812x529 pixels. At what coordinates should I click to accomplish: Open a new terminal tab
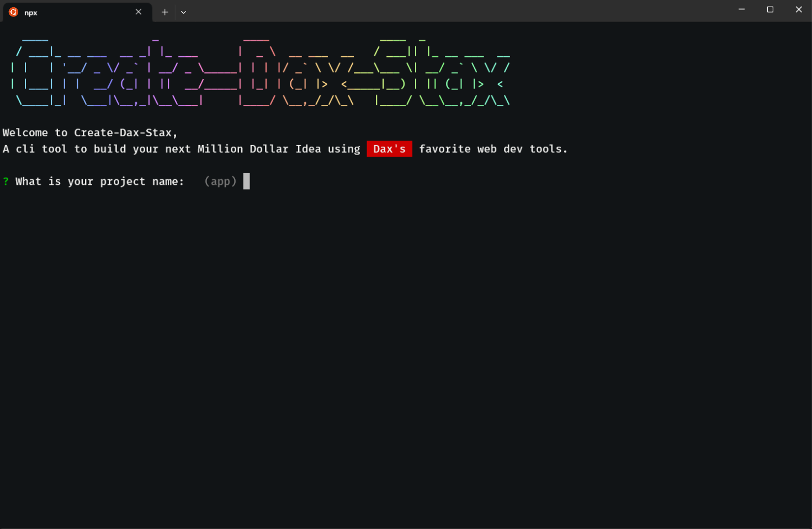pyautogui.click(x=164, y=12)
